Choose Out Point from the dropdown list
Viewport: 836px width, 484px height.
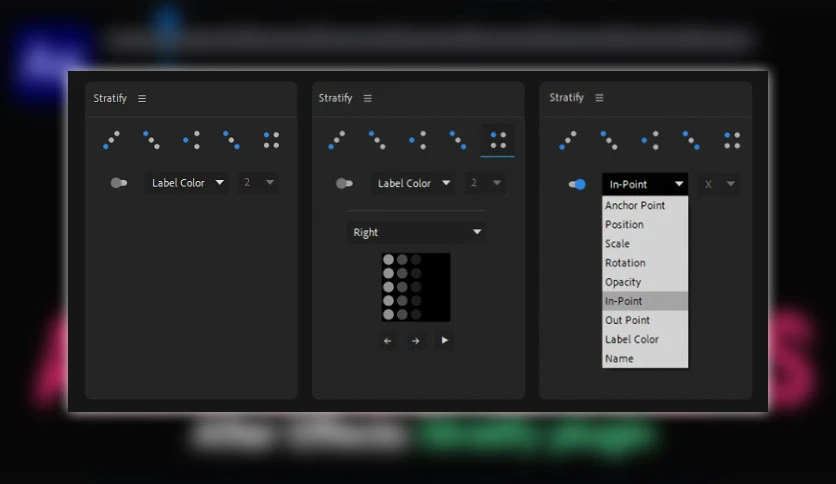[x=645, y=320]
